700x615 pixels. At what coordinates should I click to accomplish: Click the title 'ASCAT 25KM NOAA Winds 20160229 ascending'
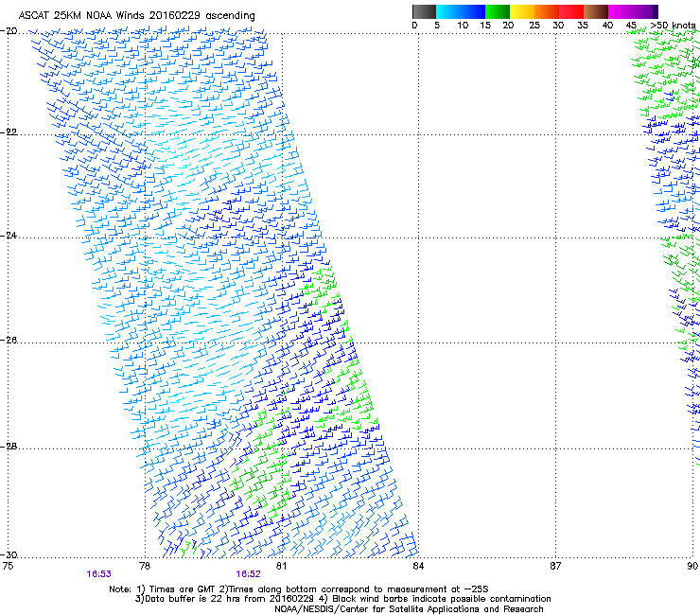click(136, 16)
